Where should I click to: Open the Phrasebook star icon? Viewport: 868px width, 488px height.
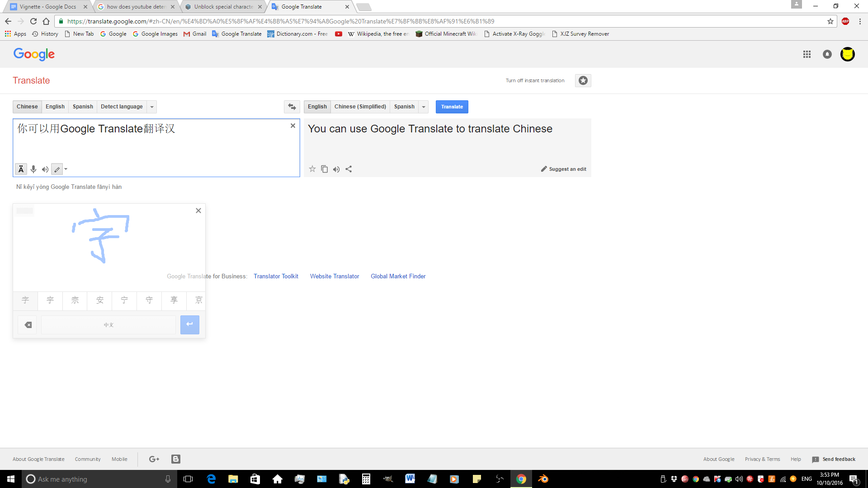583,80
